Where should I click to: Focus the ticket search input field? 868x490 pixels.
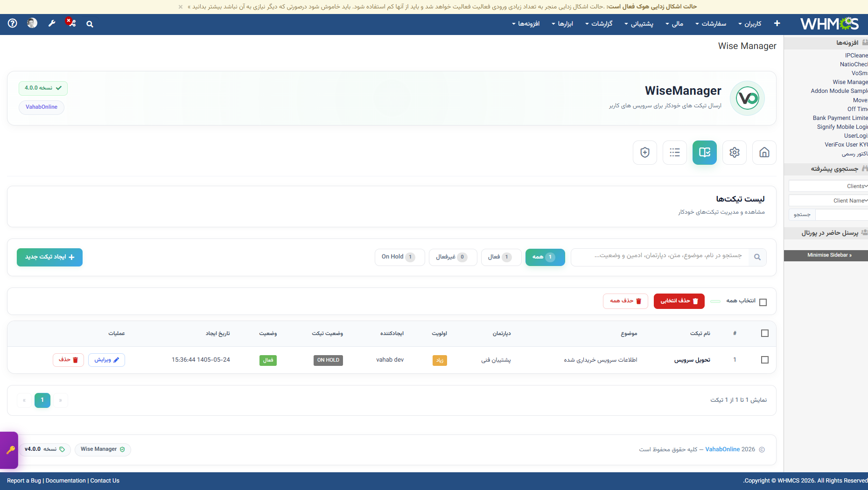(x=660, y=257)
